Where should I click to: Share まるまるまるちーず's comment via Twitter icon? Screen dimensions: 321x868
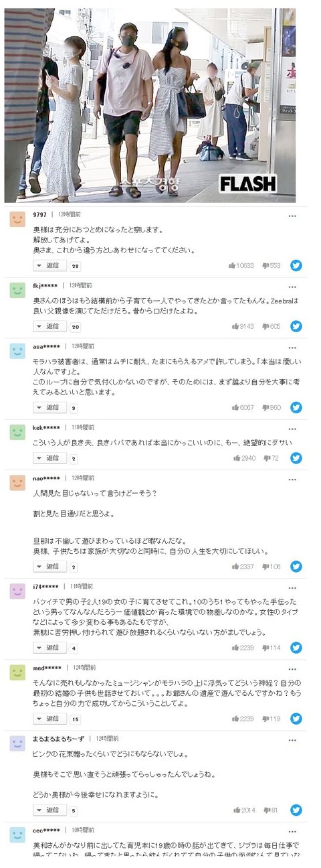coord(296,810)
